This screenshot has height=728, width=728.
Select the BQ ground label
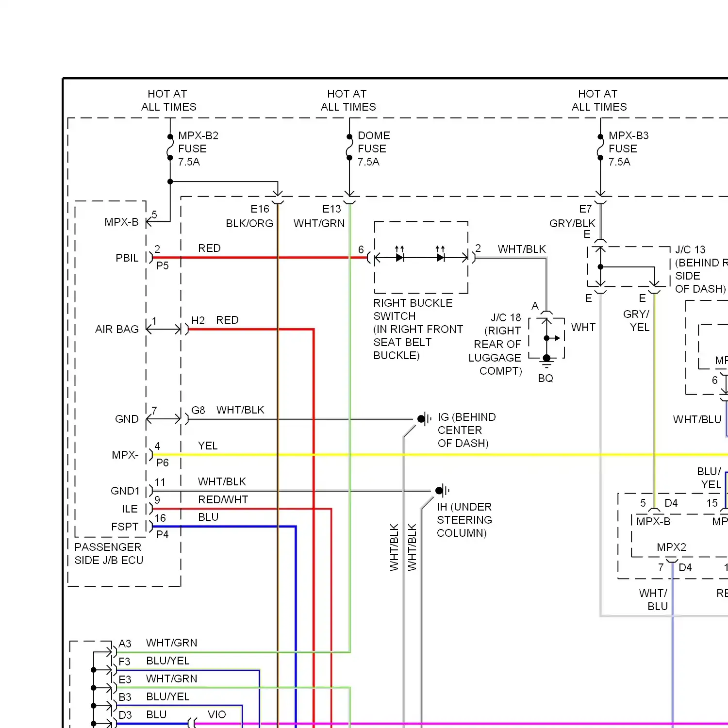pos(546,378)
